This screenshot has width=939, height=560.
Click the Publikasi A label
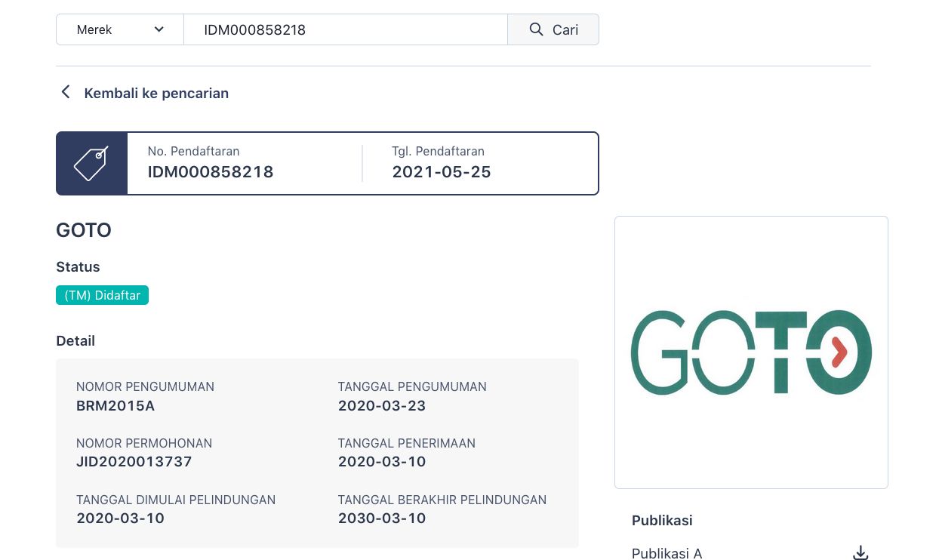[667, 553]
